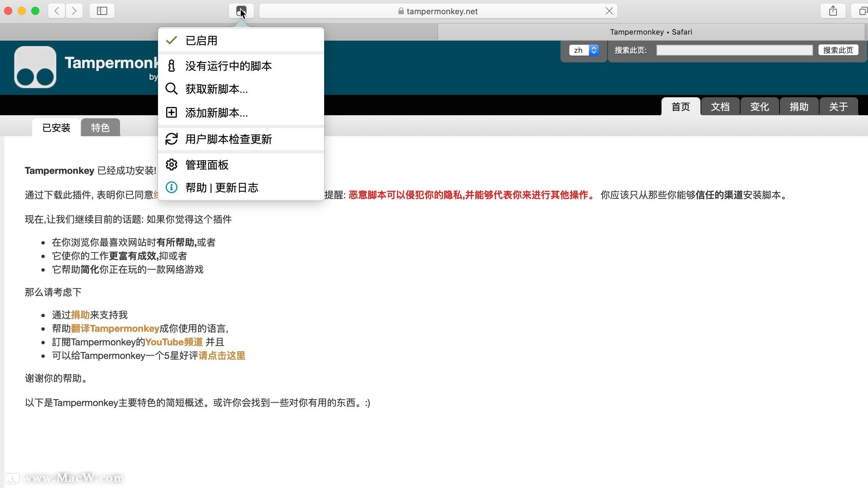Click the Tampermonkey extension toolbar icon
This screenshot has height=488, width=868.
(x=241, y=11)
